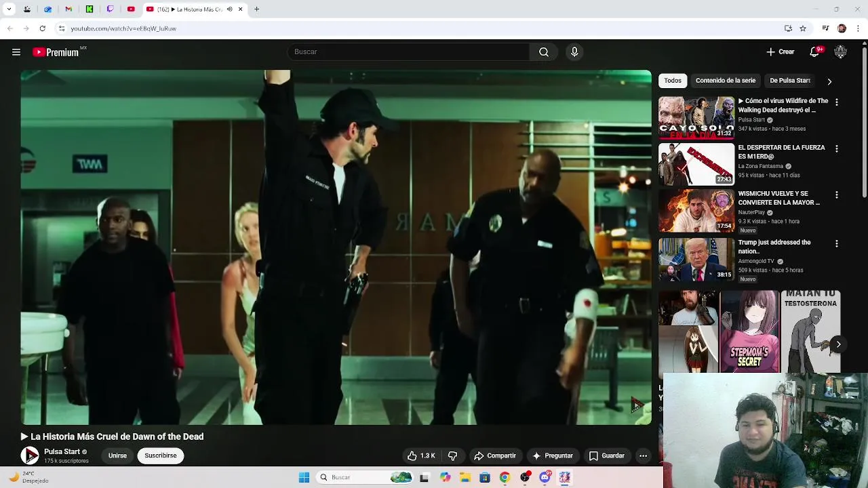Switch to the Twitch browser tab

(111, 9)
